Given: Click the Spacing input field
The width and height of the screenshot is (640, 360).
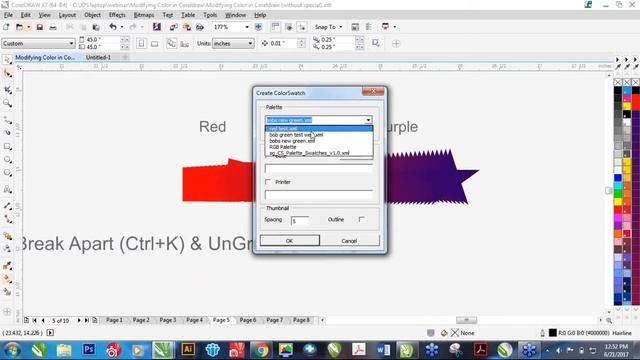Looking at the screenshot, I should coord(300,220).
